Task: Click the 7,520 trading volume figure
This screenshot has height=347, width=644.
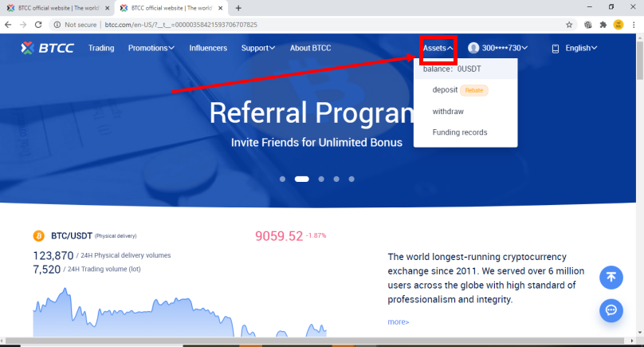Action: click(47, 270)
